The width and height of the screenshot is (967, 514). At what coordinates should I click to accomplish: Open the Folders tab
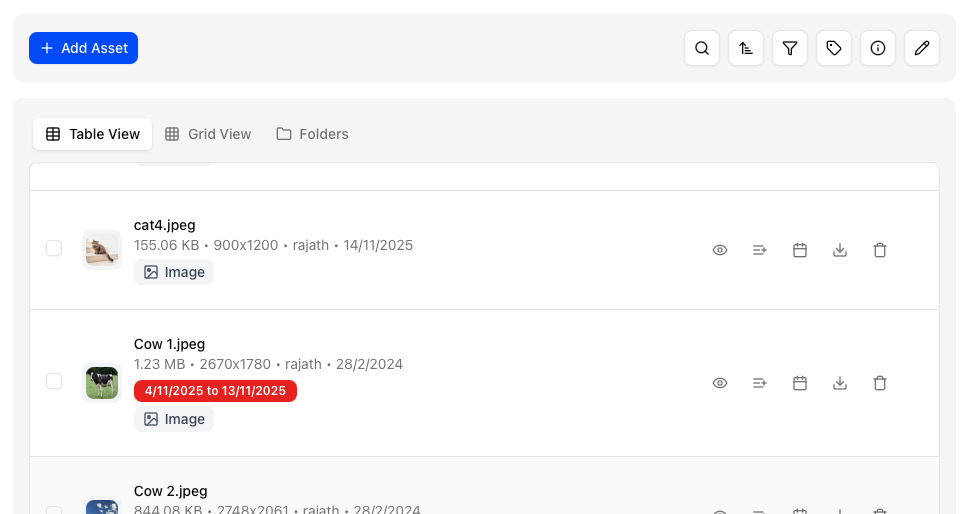[312, 134]
